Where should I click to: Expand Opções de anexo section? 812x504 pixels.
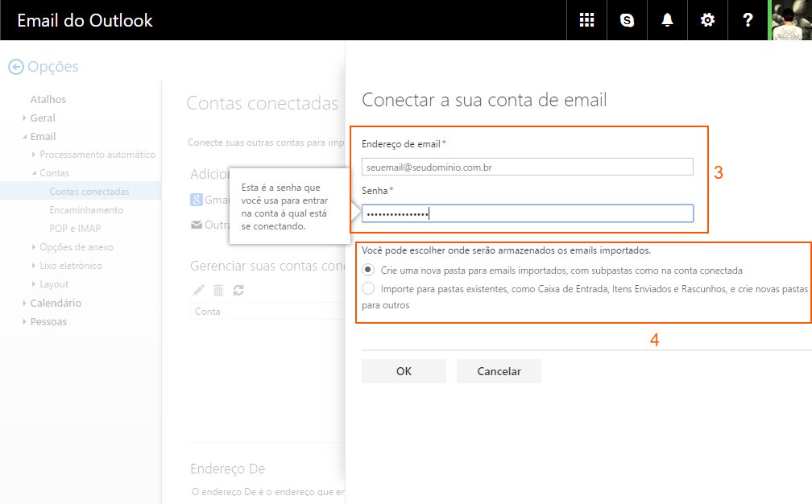pos(34,247)
